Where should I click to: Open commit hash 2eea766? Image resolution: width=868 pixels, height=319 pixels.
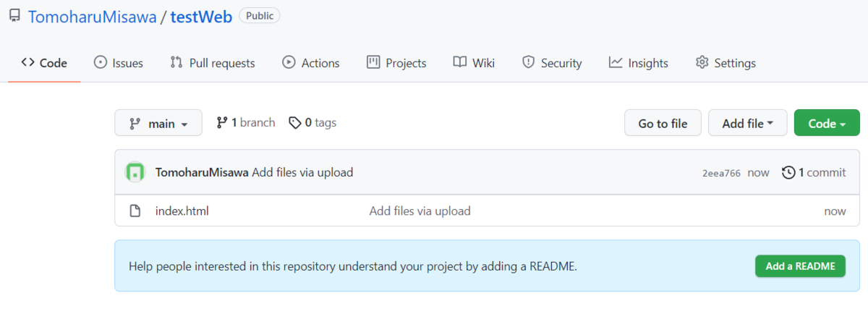click(x=721, y=173)
